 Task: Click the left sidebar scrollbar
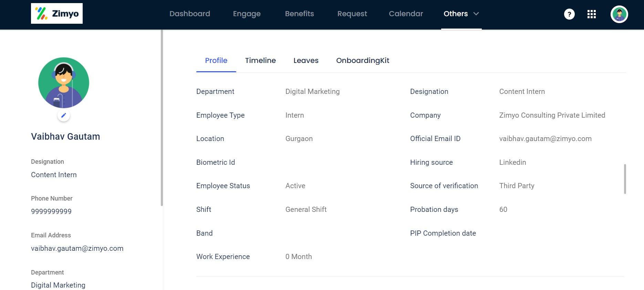pos(162,117)
